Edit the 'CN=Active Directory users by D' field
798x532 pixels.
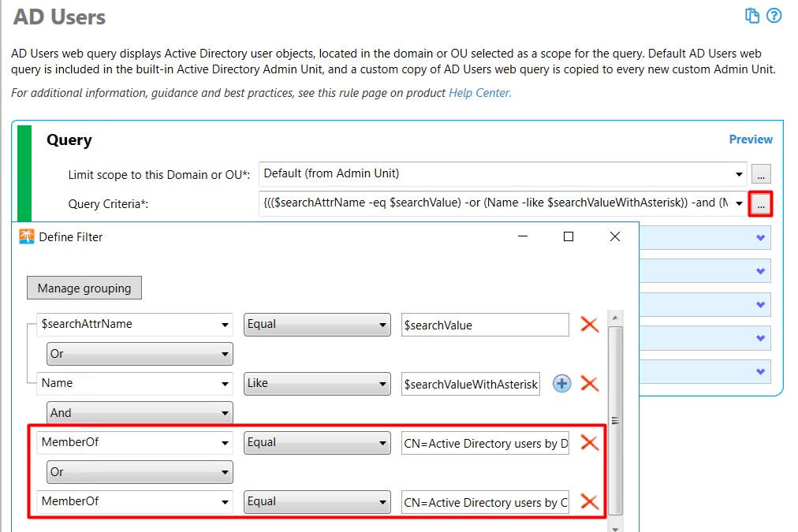click(x=485, y=443)
